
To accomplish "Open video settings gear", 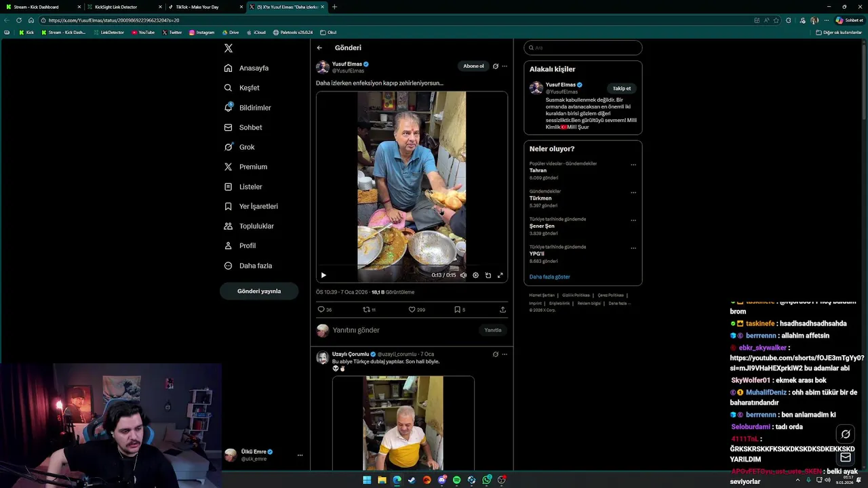I will click(475, 275).
